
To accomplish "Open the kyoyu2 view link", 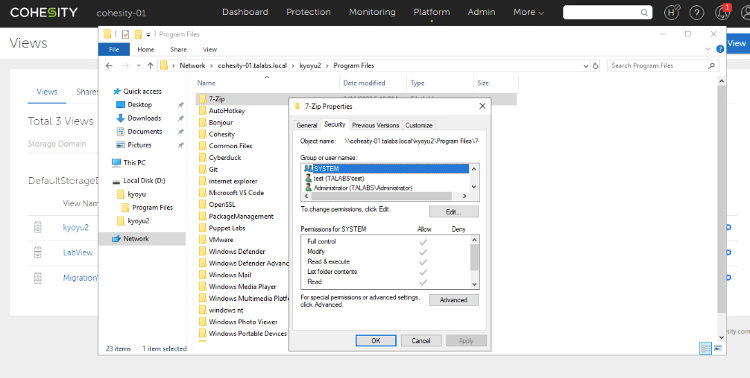I will pyautogui.click(x=76, y=227).
